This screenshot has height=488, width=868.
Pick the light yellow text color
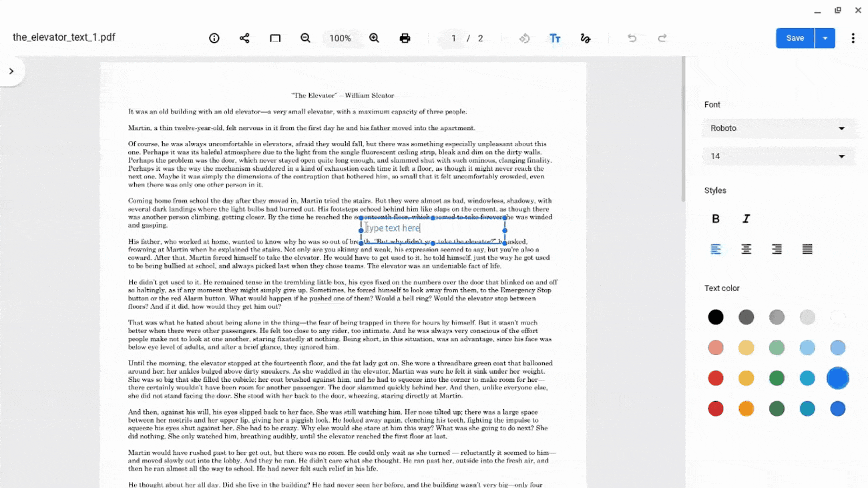click(x=746, y=348)
